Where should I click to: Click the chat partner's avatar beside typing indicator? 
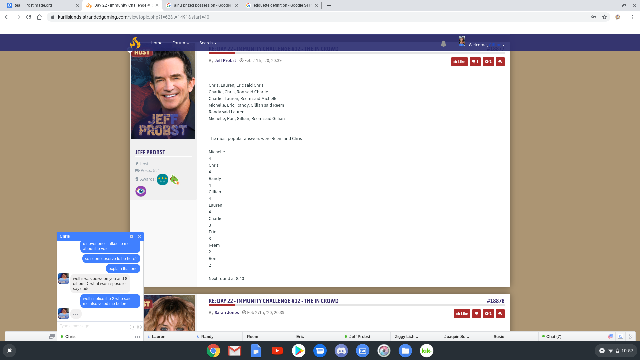click(63, 313)
